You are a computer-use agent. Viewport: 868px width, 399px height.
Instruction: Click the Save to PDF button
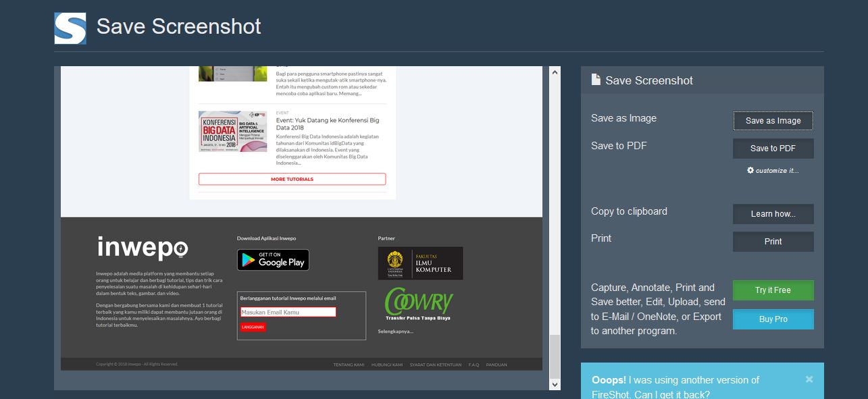click(773, 149)
